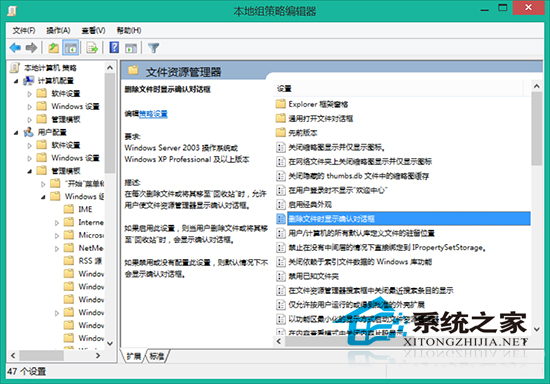550x384 pixels.
Task: Select the thumbs.db 缩略图缓存 policy
Action: click(353, 176)
